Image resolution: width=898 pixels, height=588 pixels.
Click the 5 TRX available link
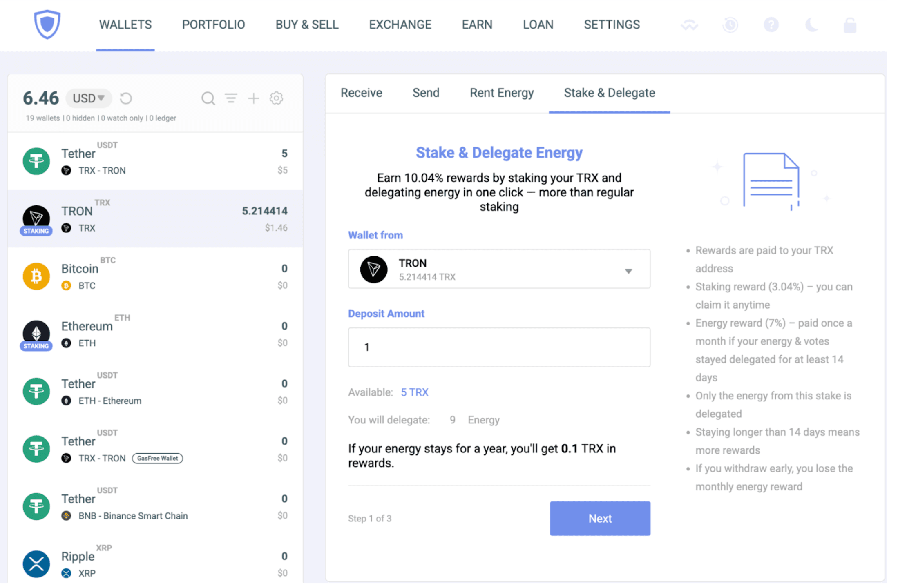point(414,392)
